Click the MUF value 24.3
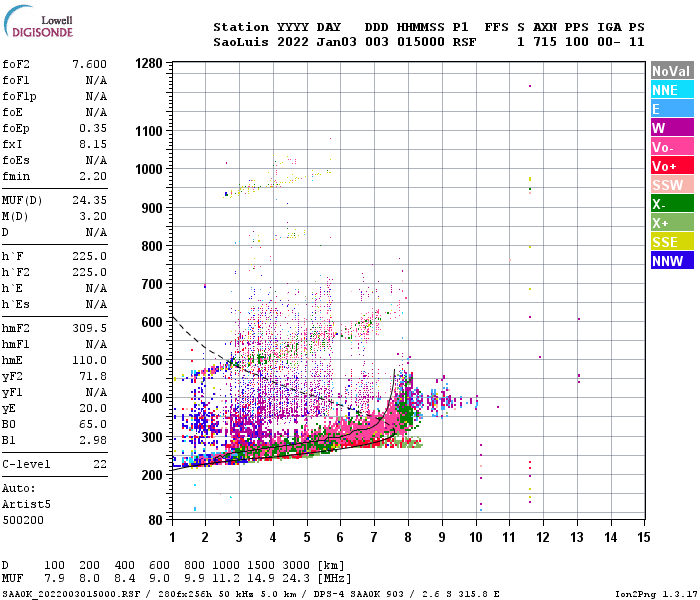 tap(296, 579)
